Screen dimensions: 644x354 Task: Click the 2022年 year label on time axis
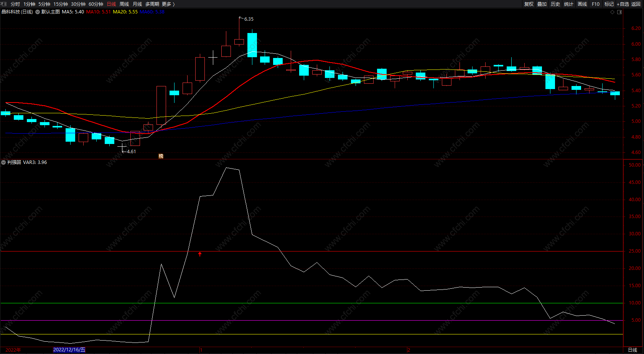click(x=13, y=350)
